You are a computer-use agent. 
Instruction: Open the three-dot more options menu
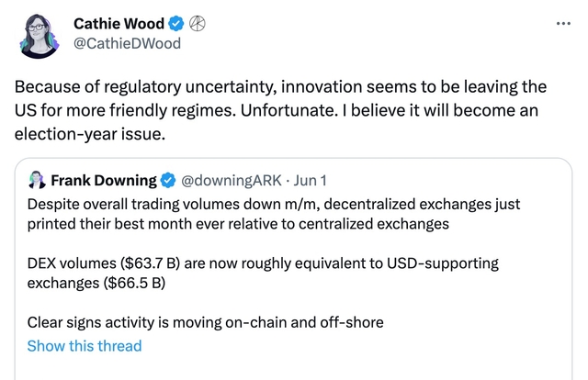(x=563, y=22)
